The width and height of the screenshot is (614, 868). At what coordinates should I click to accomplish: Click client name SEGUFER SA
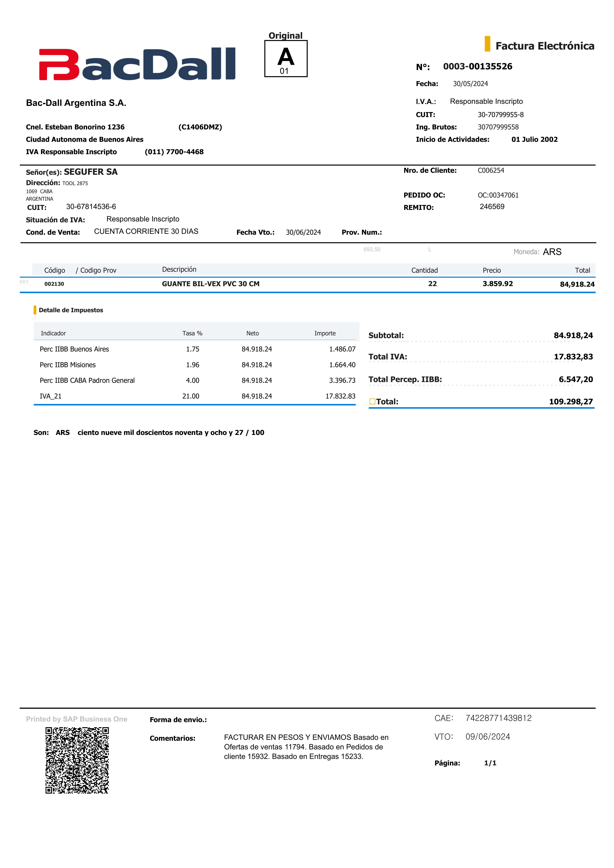point(91,172)
